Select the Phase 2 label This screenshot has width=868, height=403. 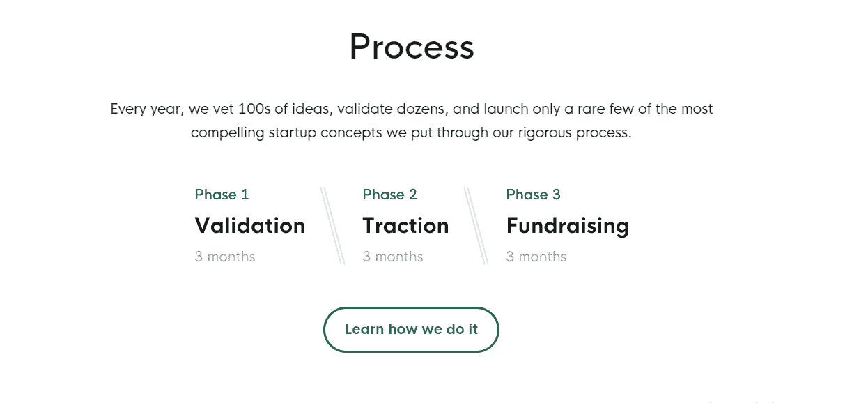389,195
